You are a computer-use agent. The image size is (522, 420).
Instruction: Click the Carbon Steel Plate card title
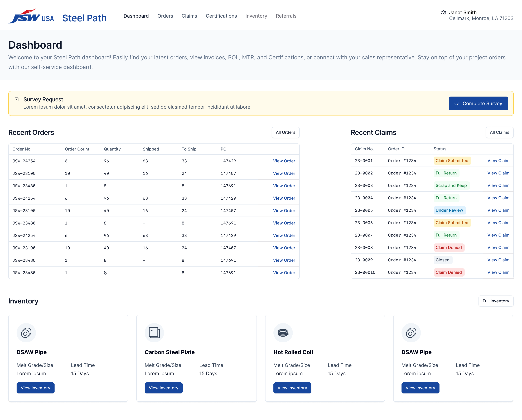tap(170, 352)
